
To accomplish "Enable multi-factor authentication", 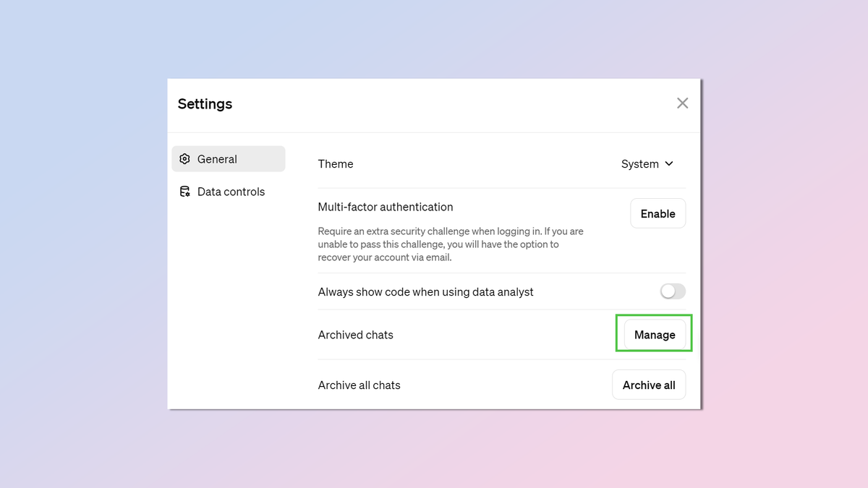I will click(658, 213).
